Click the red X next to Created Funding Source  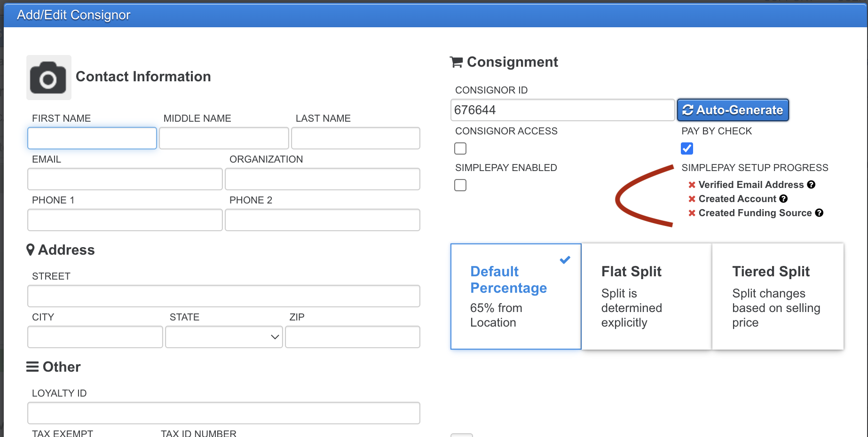(x=692, y=213)
